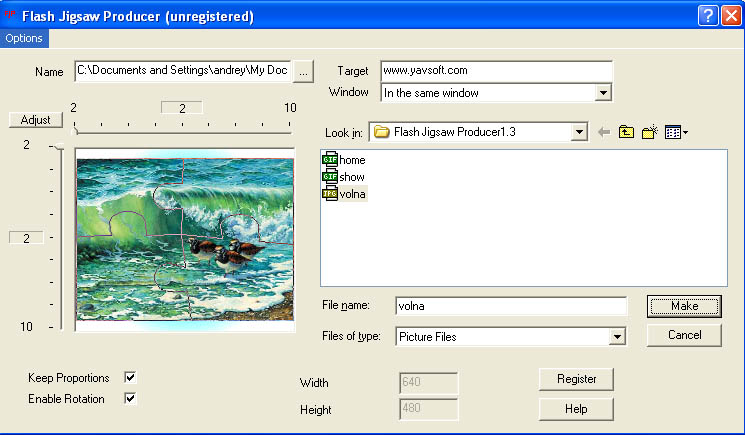The width and height of the screenshot is (745, 435).
Task: Close the Flash Jigsaw Producer window
Action: pyautogui.click(x=731, y=16)
